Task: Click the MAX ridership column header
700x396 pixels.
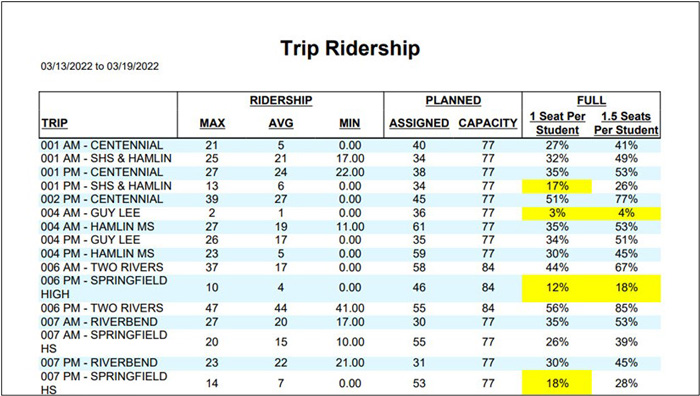Action: (212, 123)
